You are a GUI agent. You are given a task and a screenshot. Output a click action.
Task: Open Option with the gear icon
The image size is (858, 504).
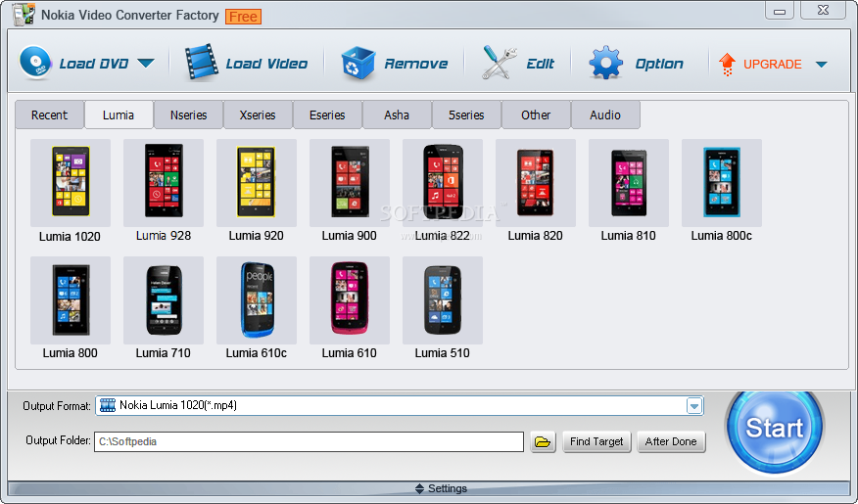pos(605,64)
